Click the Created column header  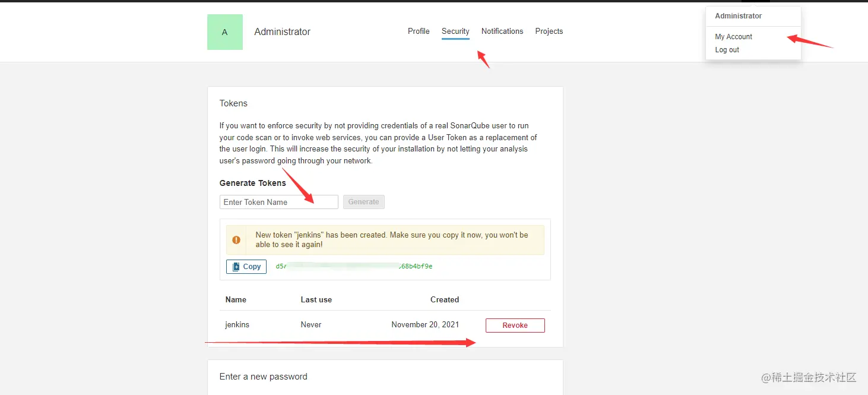click(x=445, y=299)
